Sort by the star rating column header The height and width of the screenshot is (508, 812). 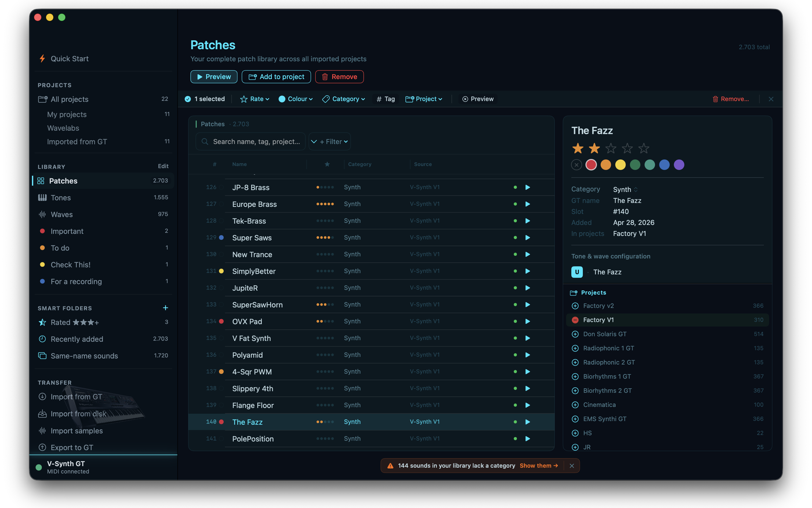(x=327, y=164)
